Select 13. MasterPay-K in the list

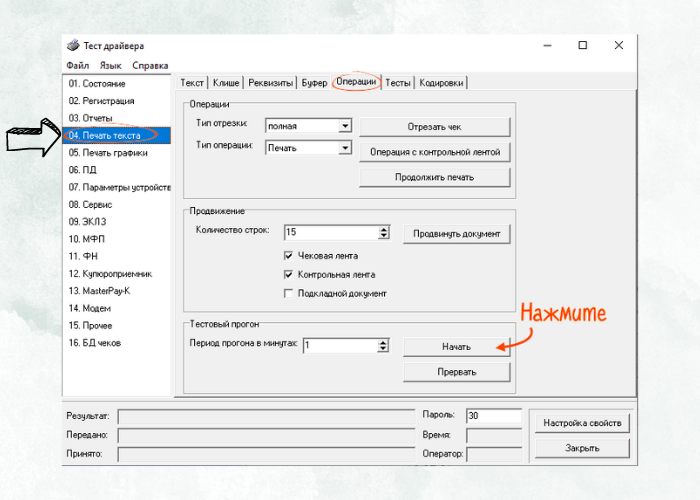click(x=117, y=291)
